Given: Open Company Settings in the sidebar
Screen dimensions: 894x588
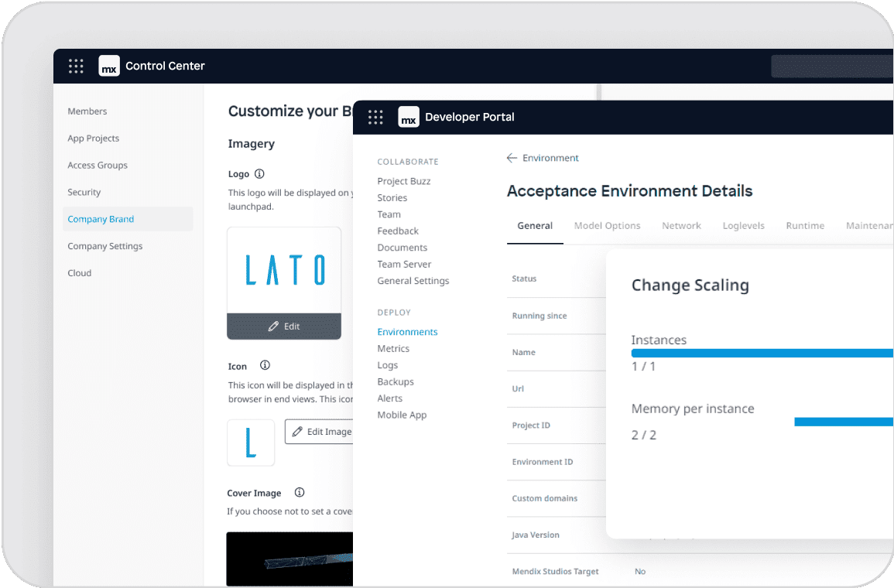Looking at the screenshot, I should (x=105, y=246).
